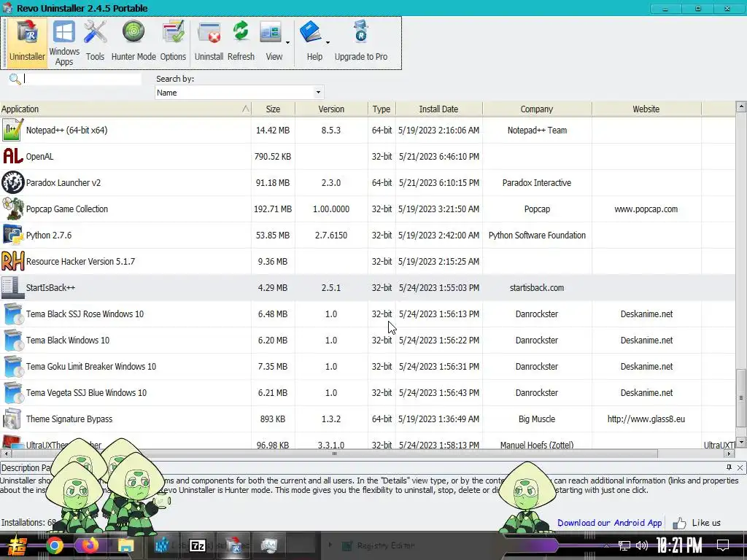747x560 pixels.
Task: Open the taskbar volume icon
Action: (642, 545)
